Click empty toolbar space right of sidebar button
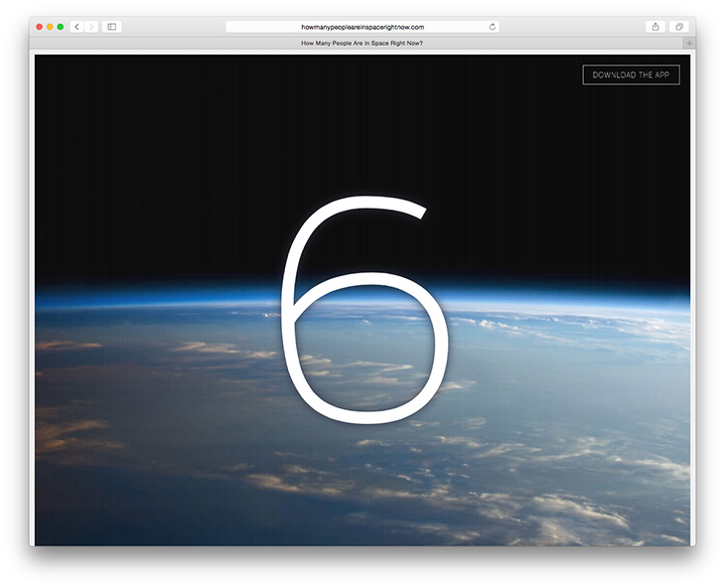Image resolution: width=725 pixels, height=588 pixels. pyautogui.click(x=169, y=27)
